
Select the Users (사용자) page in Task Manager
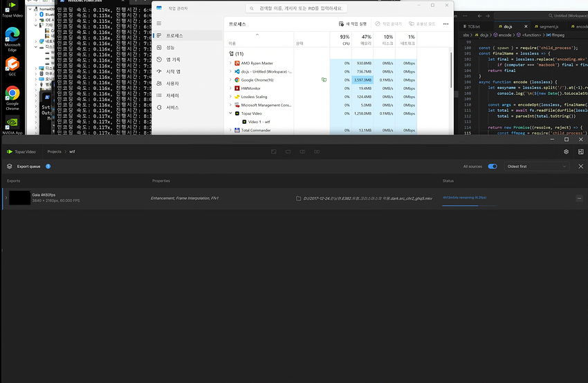[x=172, y=83]
